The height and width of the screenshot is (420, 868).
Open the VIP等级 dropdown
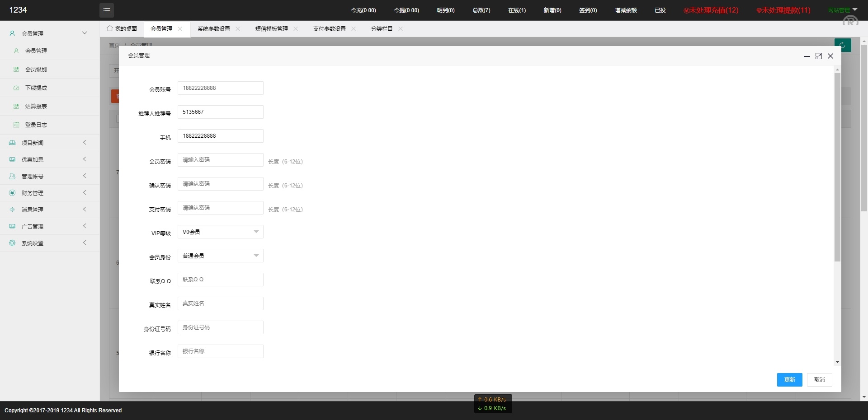pos(220,232)
